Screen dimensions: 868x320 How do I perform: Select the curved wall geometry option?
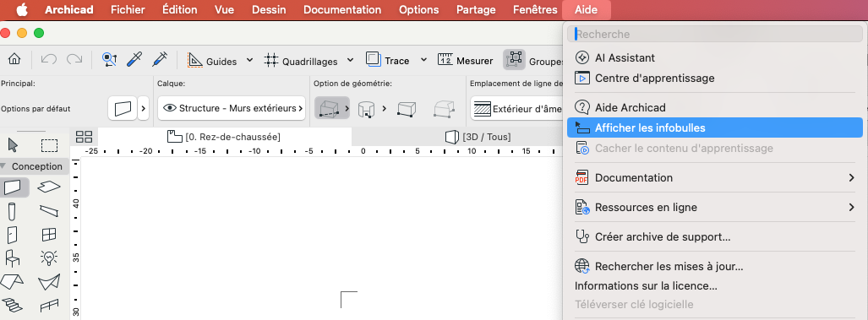[366, 110]
